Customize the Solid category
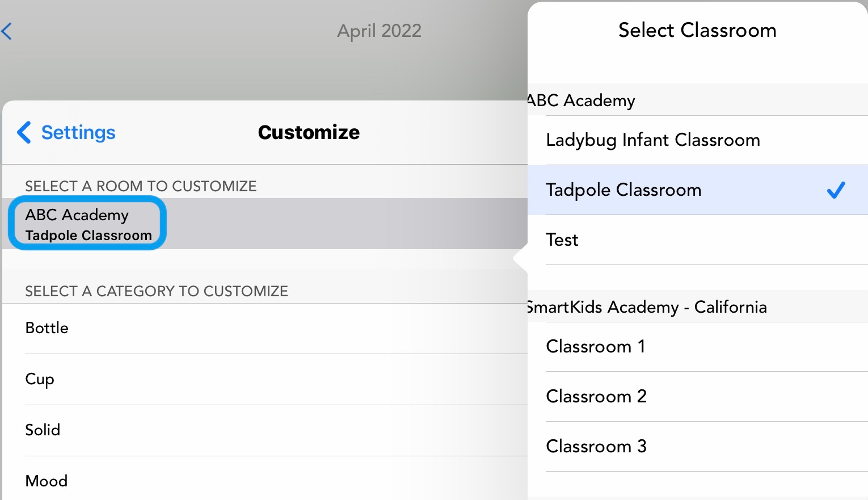 coord(43,430)
